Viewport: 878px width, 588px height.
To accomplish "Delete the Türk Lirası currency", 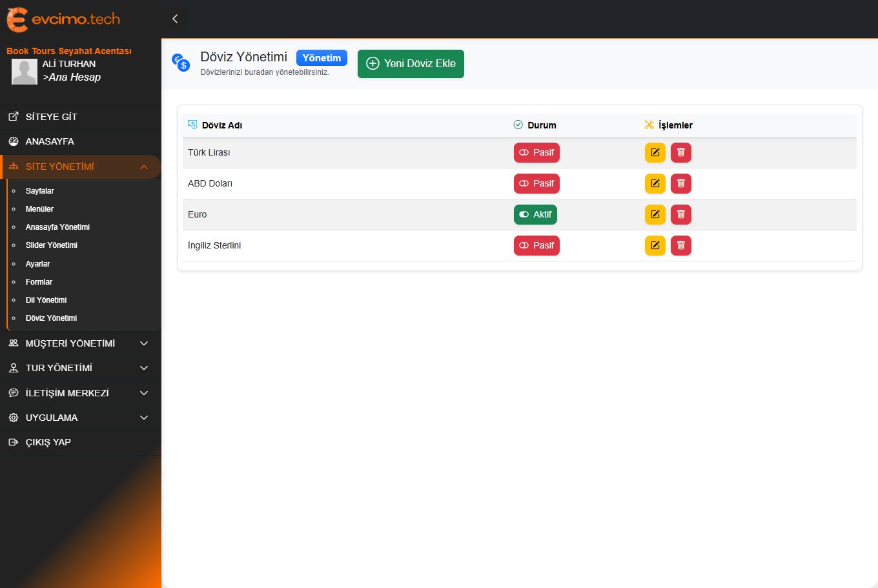I will tap(680, 153).
